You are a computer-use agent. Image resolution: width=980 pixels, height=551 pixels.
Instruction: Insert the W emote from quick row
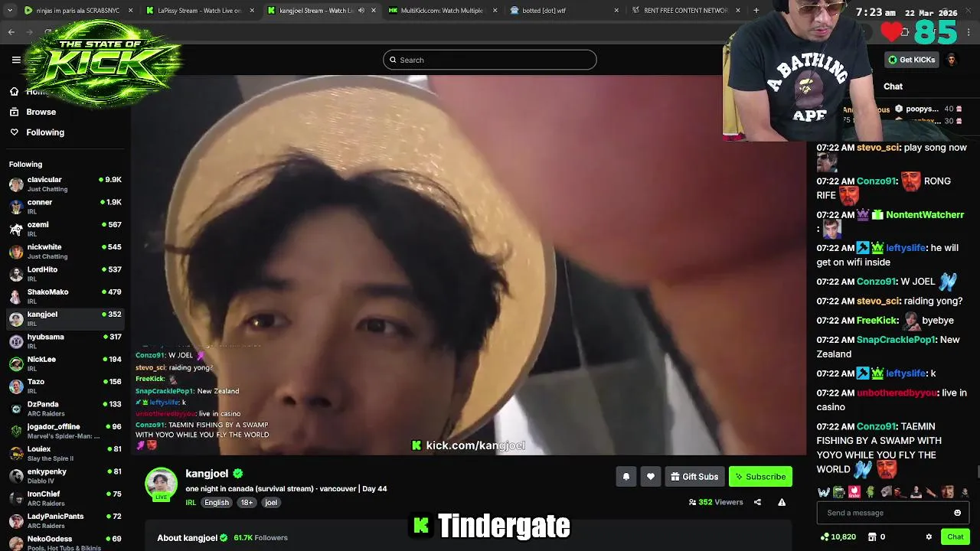(x=824, y=492)
